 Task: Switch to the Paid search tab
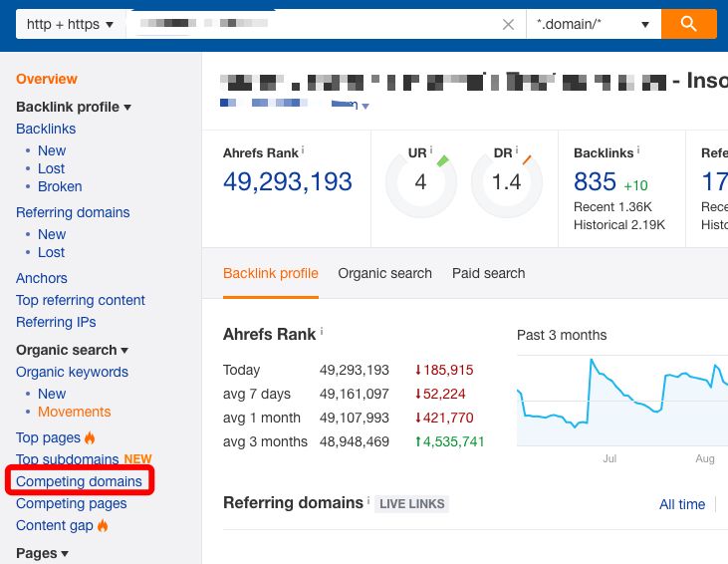[x=488, y=273]
